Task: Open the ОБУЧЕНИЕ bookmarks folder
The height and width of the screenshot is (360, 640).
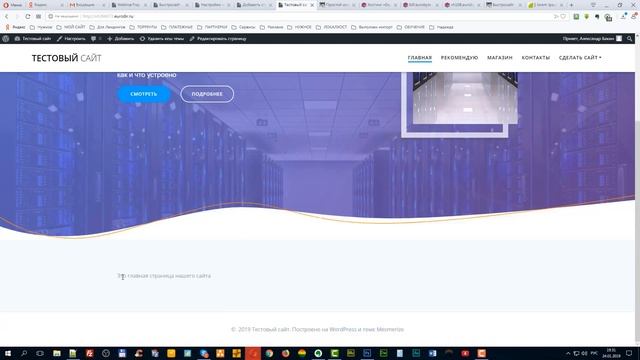Action: [x=411, y=27]
